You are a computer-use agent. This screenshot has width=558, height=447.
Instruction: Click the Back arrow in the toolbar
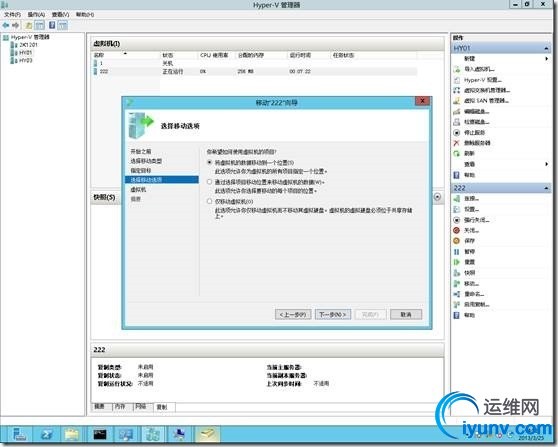[6, 25]
